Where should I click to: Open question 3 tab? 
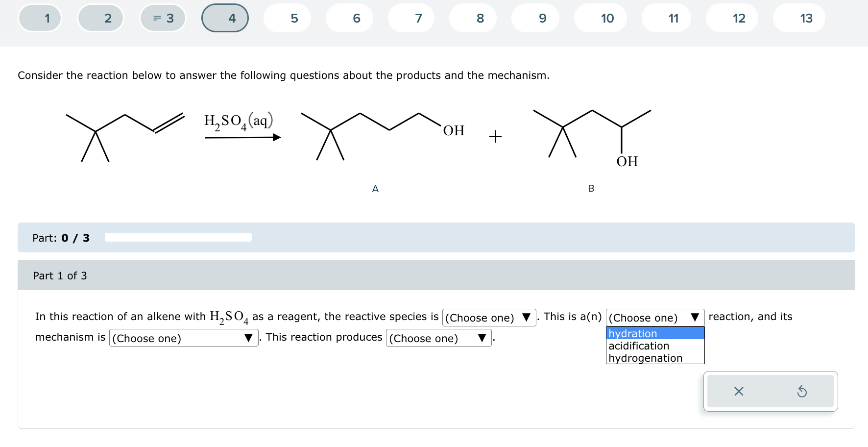coord(163,18)
